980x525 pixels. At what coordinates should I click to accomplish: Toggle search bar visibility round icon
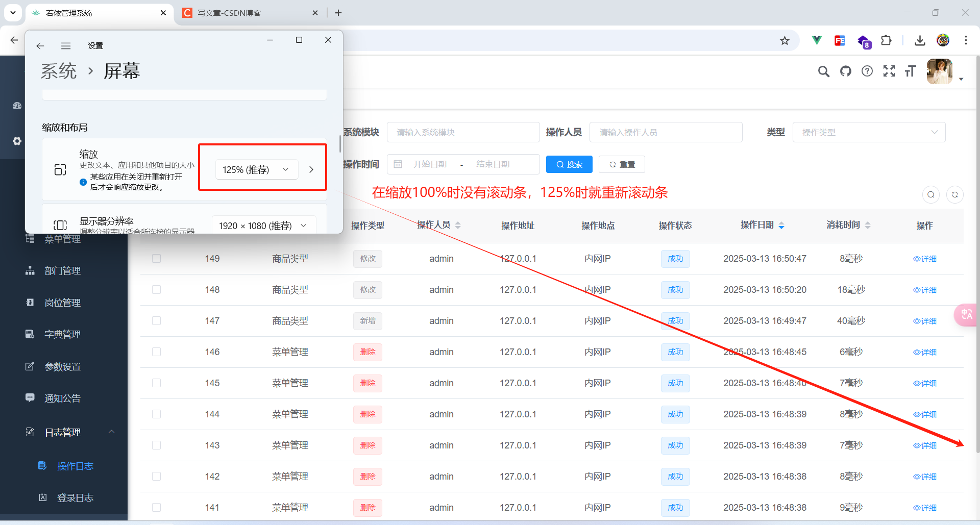click(931, 194)
